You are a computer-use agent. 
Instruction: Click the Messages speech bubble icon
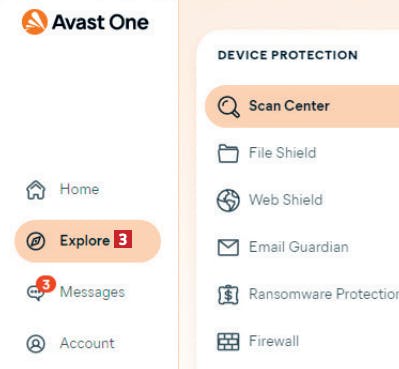click(x=35, y=293)
